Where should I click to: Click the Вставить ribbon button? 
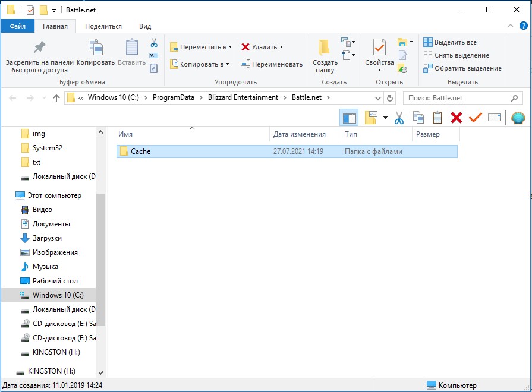tap(131, 53)
